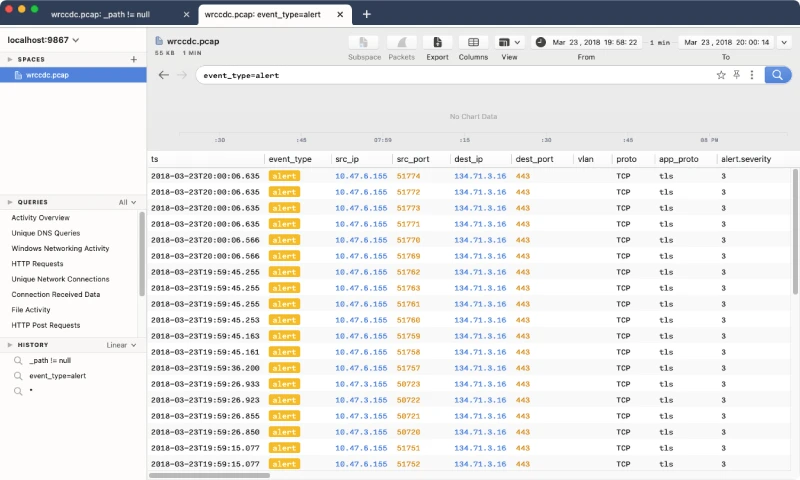800x480 pixels.
Task: Open a new tab with plus
Action: pyautogui.click(x=366, y=14)
